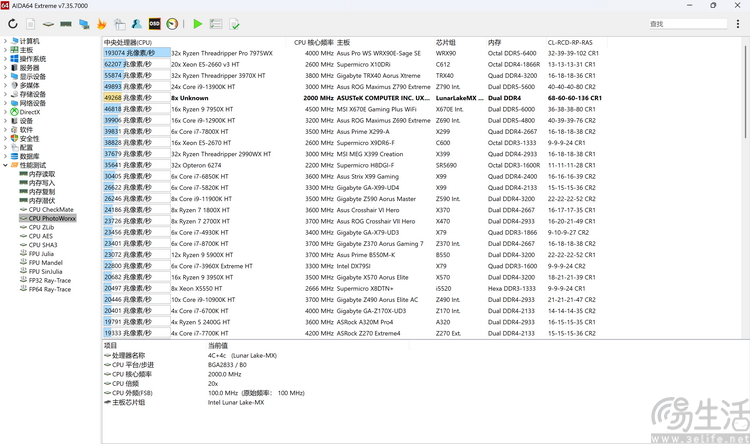The width and height of the screenshot is (750, 444).
Task: Select 内存复制 benchmark in tree
Action: (42, 191)
